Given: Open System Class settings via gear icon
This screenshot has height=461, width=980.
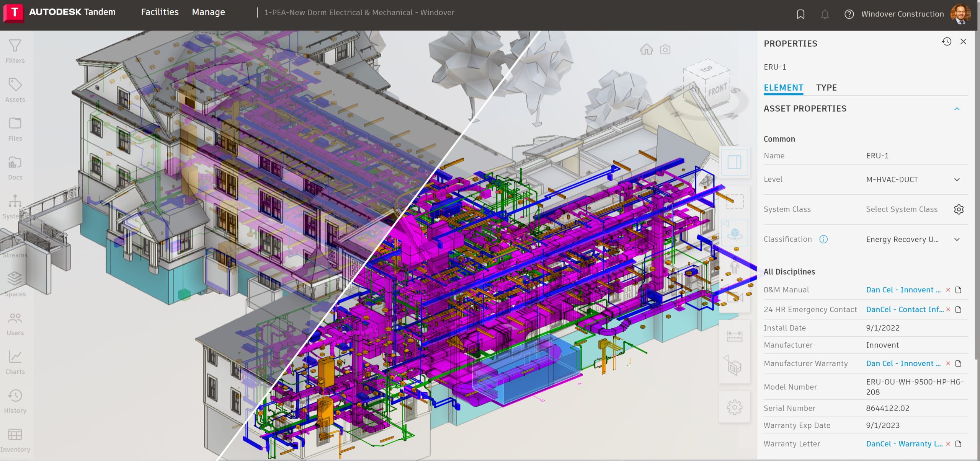Looking at the screenshot, I should pos(959,209).
